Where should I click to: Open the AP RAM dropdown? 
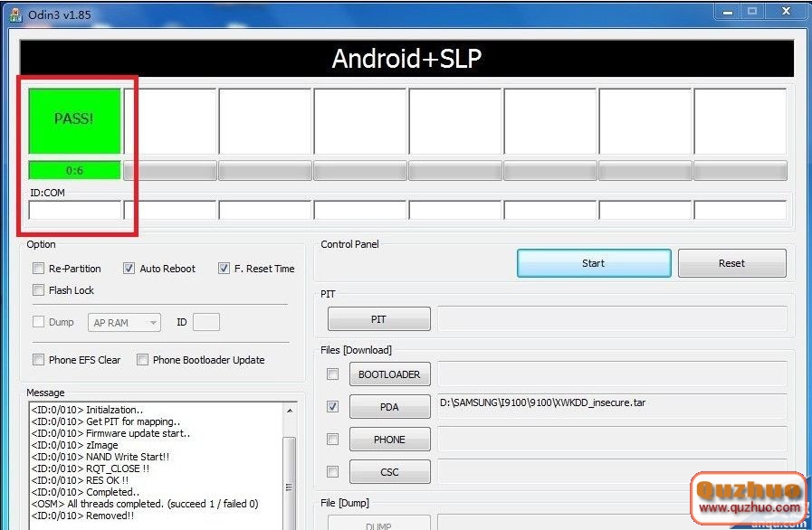point(124,323)
